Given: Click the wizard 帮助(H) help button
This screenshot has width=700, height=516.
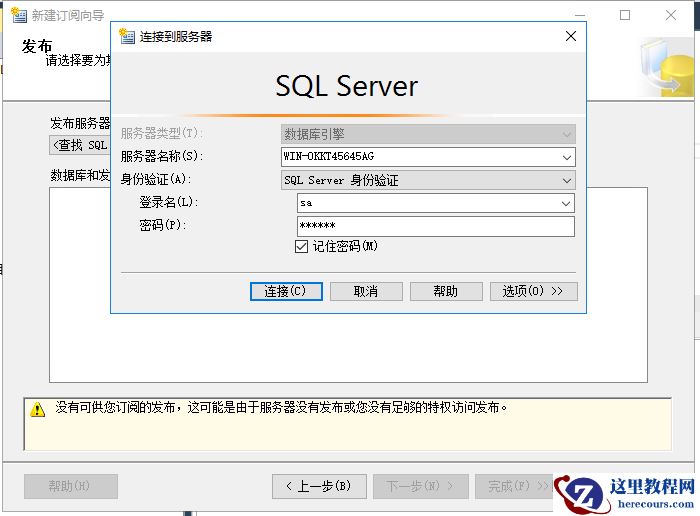Looking at the screenshot, I should click(x=71, y=486).
